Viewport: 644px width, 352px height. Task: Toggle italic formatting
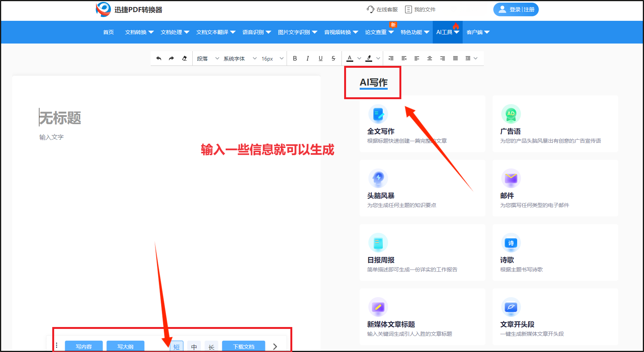click(x=308, y=58)
